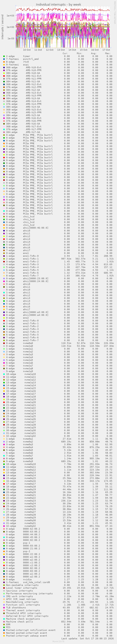The height and width of the screenshot is (644, 117).
Task: Select the psp-1 legend entry
Action: [27, 543]
